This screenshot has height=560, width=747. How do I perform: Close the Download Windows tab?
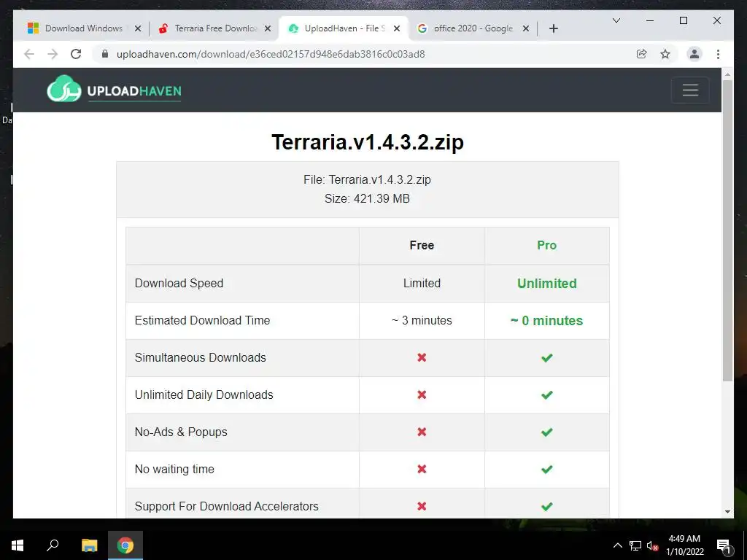pyautogui.click(x=138, y=28)
